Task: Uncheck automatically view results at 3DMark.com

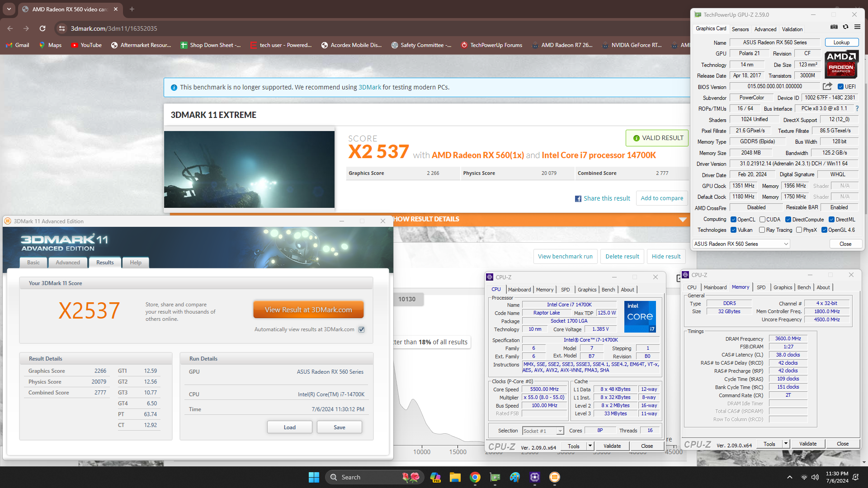Action: pos(362,329)
